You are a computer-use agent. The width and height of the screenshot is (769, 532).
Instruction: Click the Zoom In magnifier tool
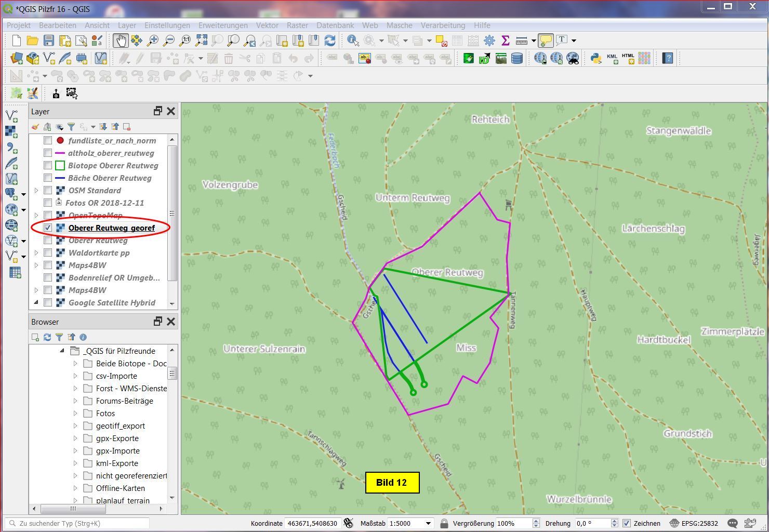153,41
